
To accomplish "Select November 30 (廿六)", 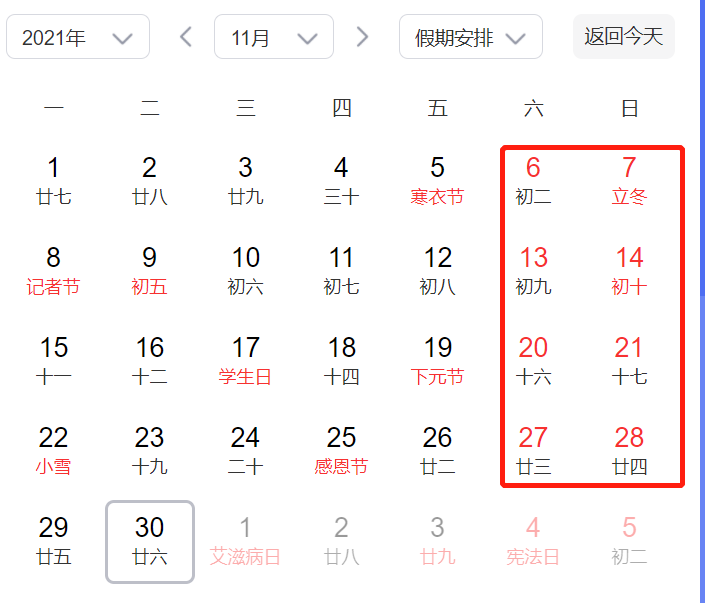I will [150, 540].
